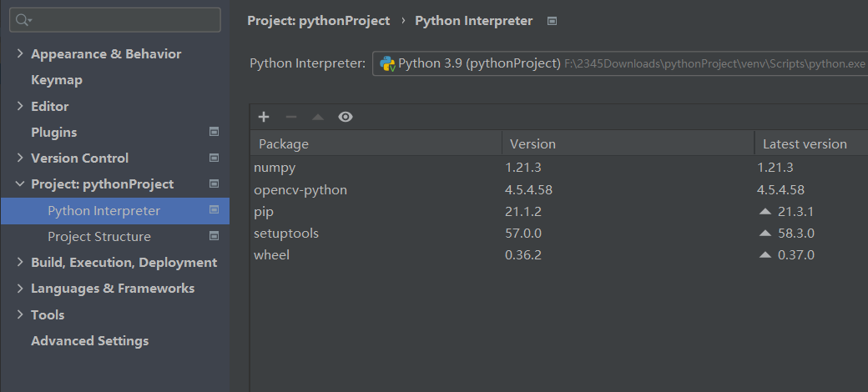Screen dimensions: 868x392
Task: Click the Editor label
Action: [x=50, y=106]
